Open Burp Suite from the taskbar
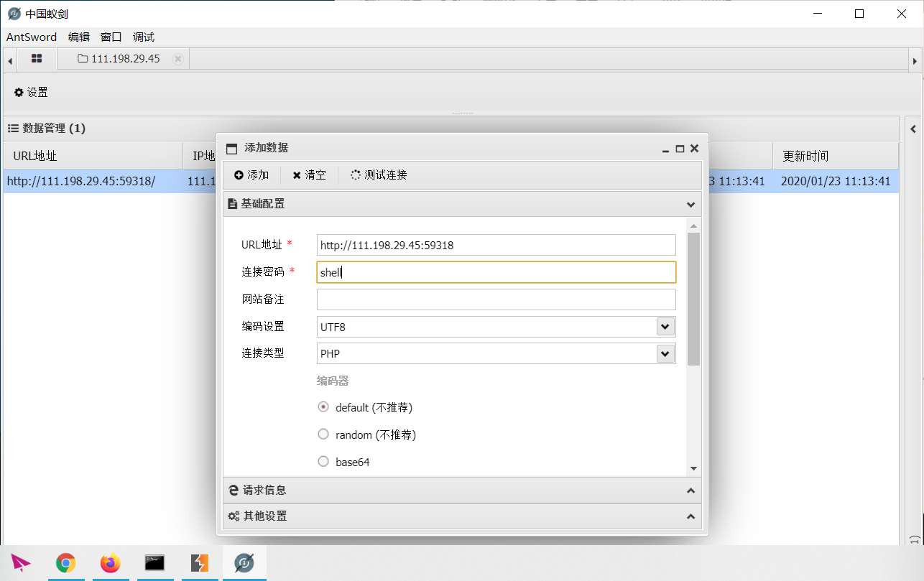The width and height of the screenshot is (924, 581). [x=199, y=563]
